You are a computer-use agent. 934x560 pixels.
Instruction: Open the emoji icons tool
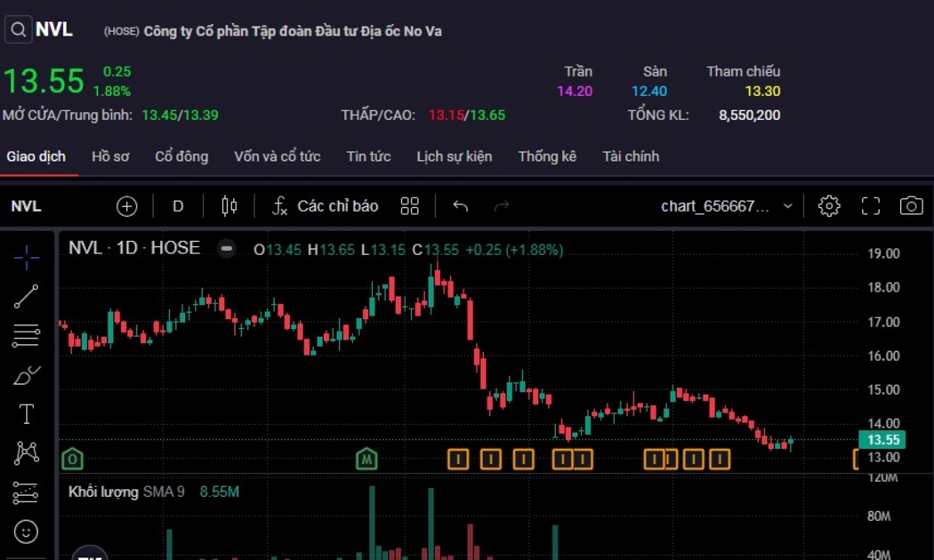[x=27, y=532]
